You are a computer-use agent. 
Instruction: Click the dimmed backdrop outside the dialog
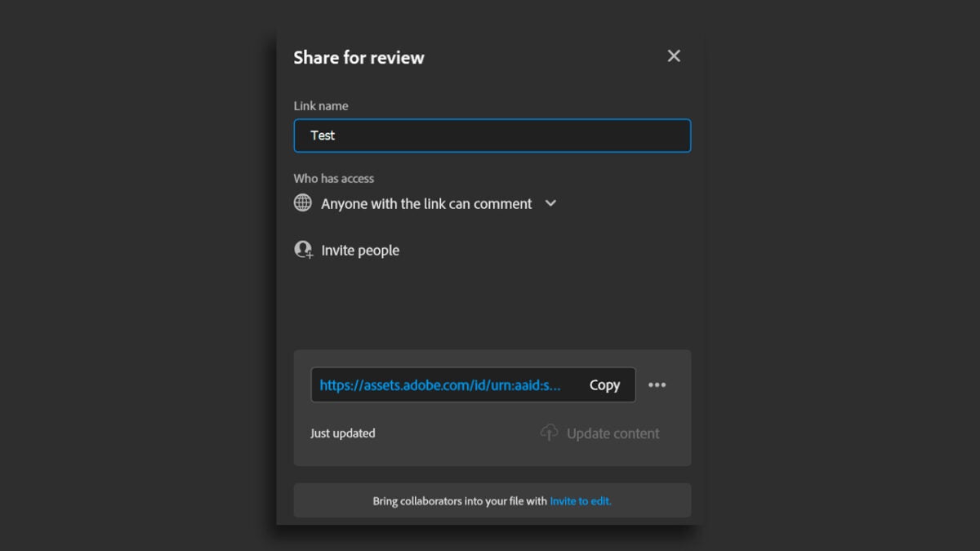pos(122,278)
